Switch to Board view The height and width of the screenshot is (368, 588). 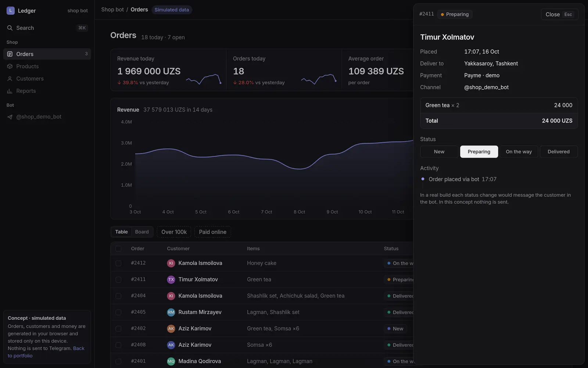pyautogui.click(x=142, y=232)
